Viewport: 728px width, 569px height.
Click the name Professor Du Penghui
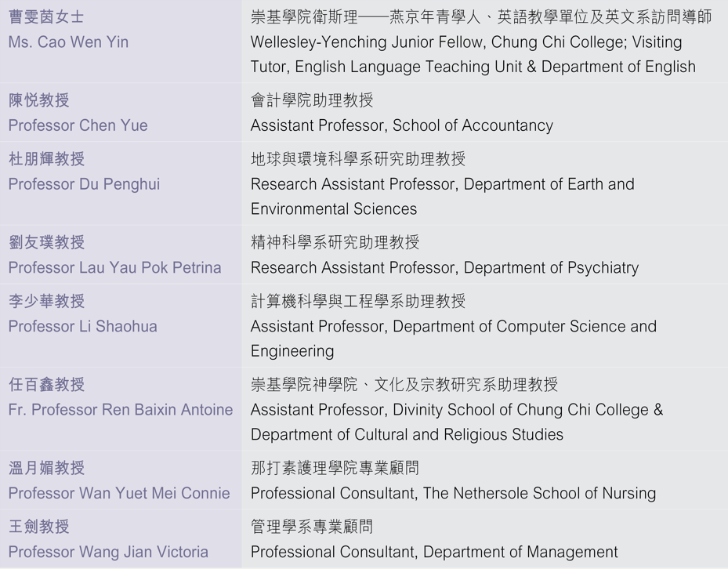[84, 184]
